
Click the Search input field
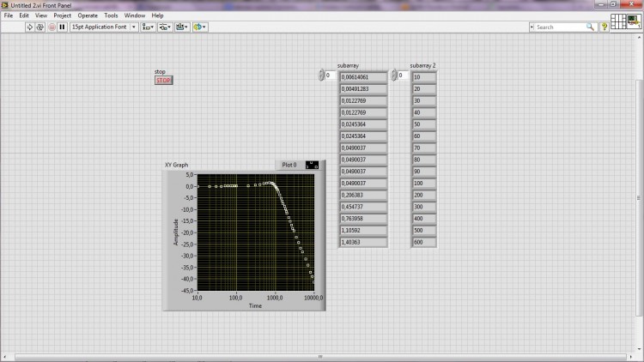(x=560, y=27)
